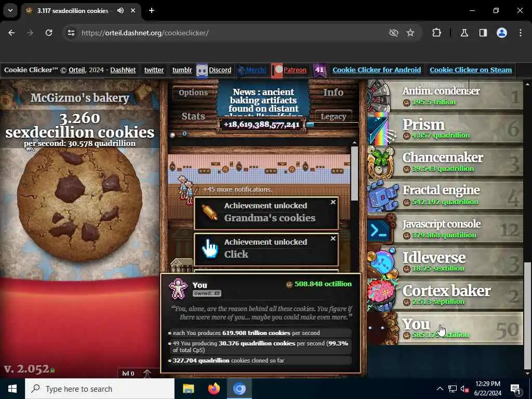Open the Info menu

click(x=333, y=92)
